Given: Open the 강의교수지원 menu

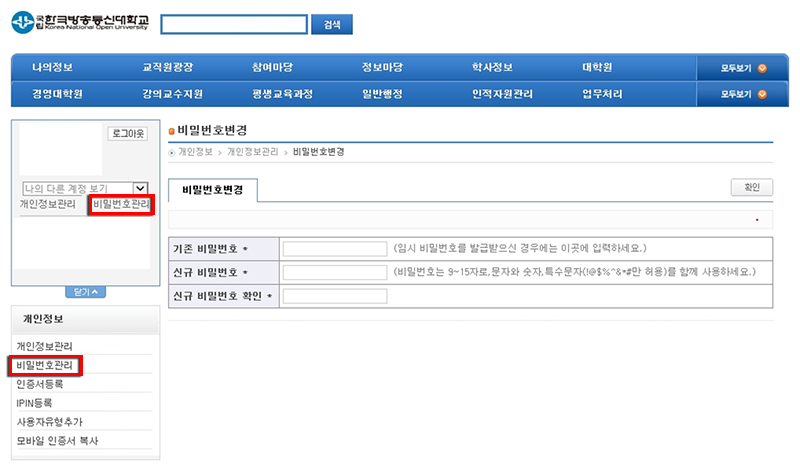Looking at the screenshot, I should (x=172, y=94).
